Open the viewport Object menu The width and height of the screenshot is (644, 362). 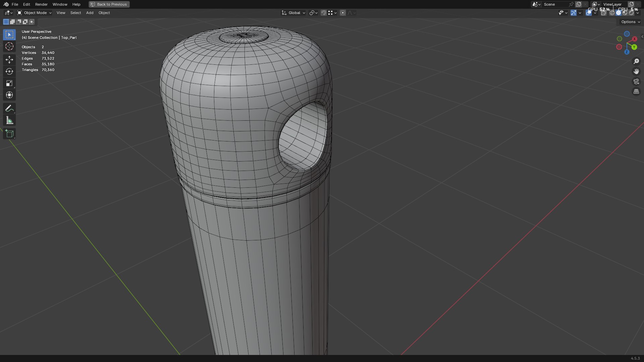104,13
